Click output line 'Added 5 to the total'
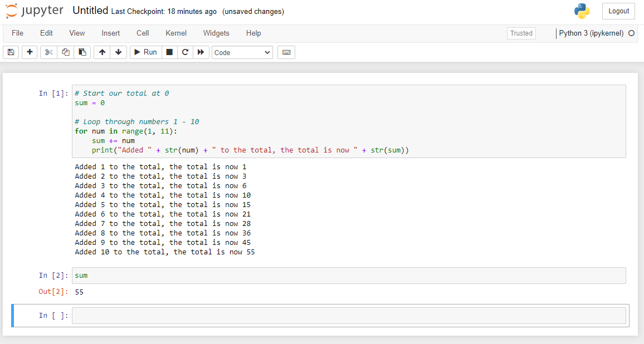 (x=163, y=205)
